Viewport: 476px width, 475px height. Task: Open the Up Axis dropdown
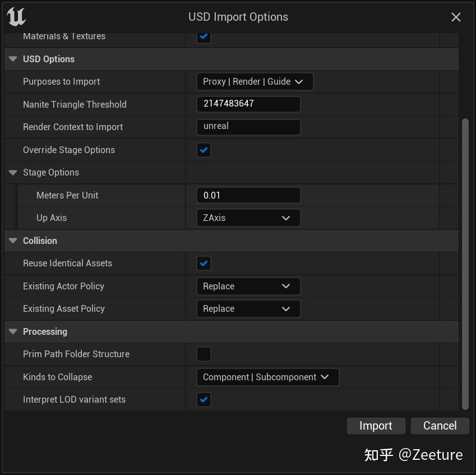point(248,218)
